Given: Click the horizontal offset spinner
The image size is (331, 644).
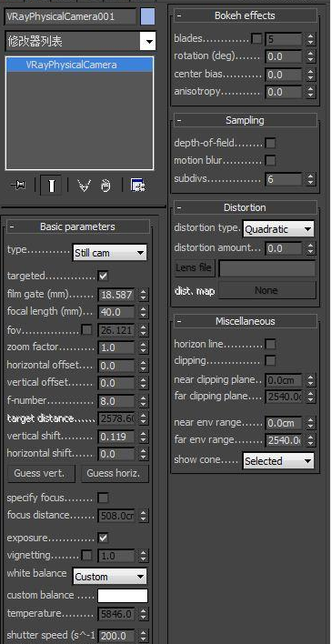Looking at the screenshot, I should coord(143,366).
